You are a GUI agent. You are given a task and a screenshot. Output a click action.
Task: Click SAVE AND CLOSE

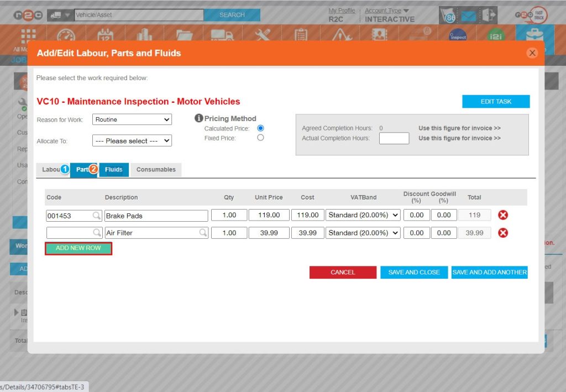click(x=413, y=272)
